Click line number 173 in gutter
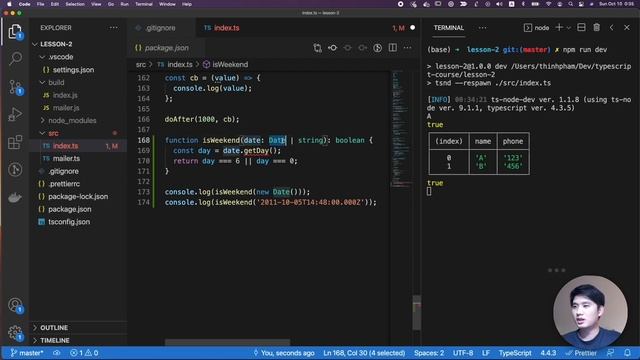640x360 pixels. pos(143,191)
